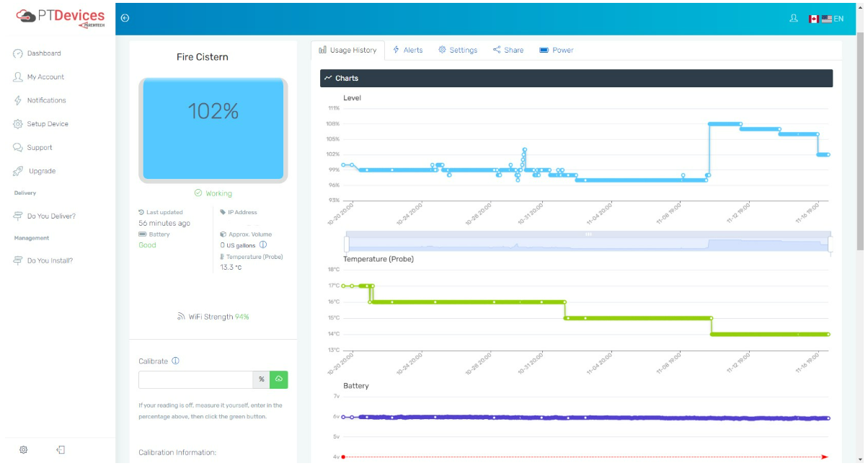Click the My Account person icon
The width and height of the screenshot is (868, 471).
click(18, 76)
